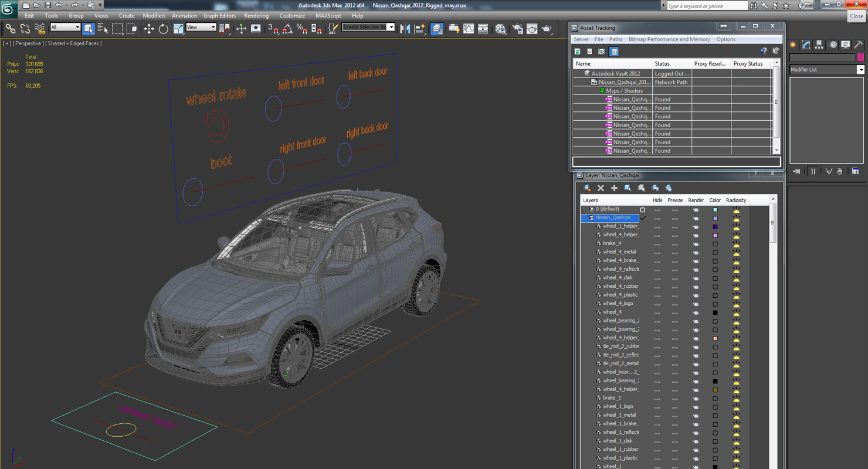Toggle Freeze for brake_4 item
The image size is (868, 469).
pos(675,243)
